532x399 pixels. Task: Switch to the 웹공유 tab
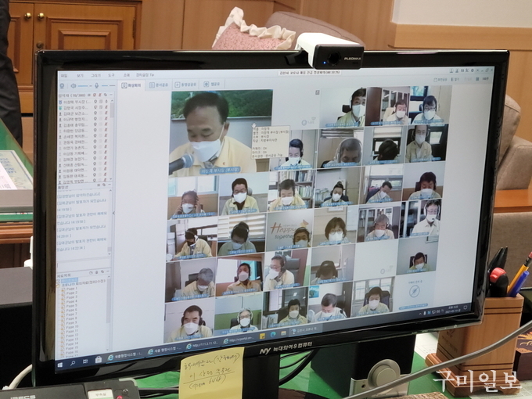click(x=212, y=84)
